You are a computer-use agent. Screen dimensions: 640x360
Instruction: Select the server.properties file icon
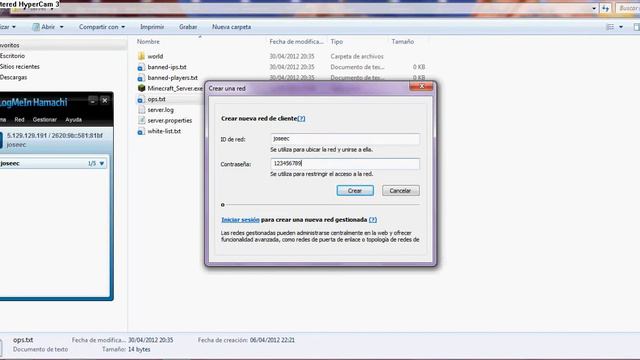pyautogui.click(x=141, y=120)
